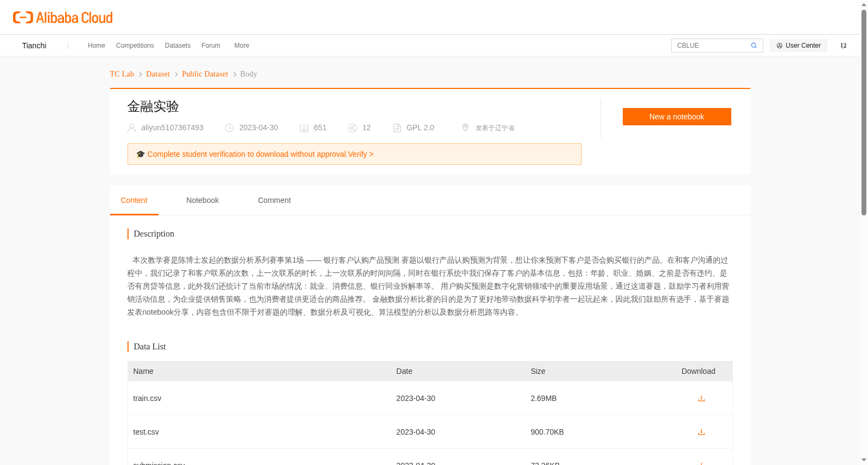Click the 2023-04-30 date in train.csv row
The width and height of the screenshot is (868, 465).
point(416,398)
